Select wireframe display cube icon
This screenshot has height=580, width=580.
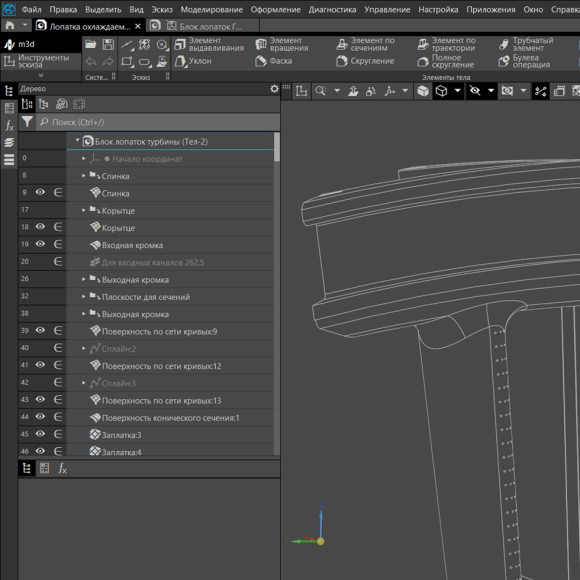point(442,91)
